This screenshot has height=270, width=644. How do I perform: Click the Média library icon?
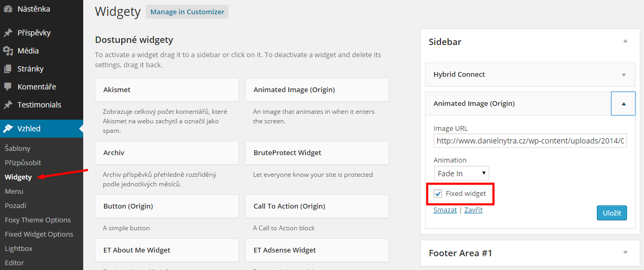8,51
